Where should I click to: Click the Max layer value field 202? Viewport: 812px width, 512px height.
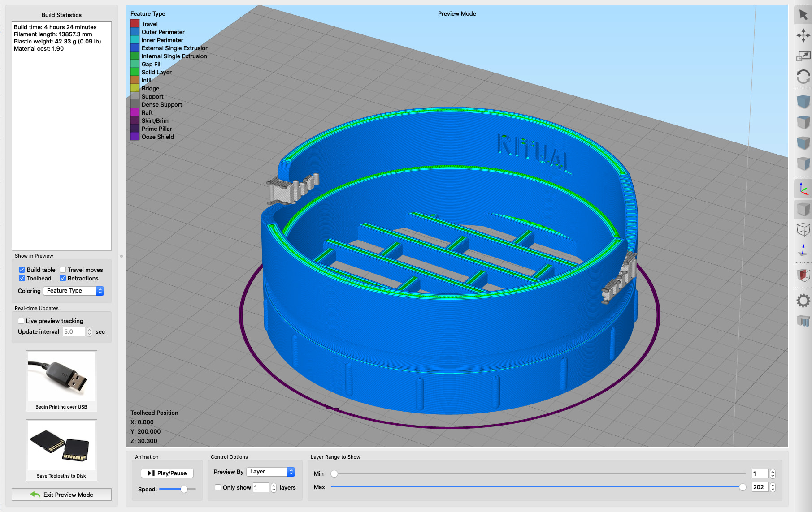(x=760, y=487)
